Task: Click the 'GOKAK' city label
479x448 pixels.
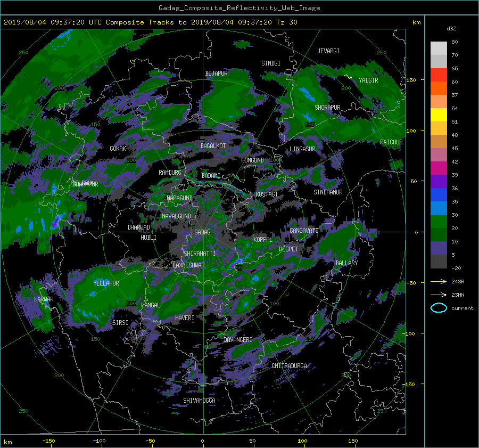Action: 118,149
